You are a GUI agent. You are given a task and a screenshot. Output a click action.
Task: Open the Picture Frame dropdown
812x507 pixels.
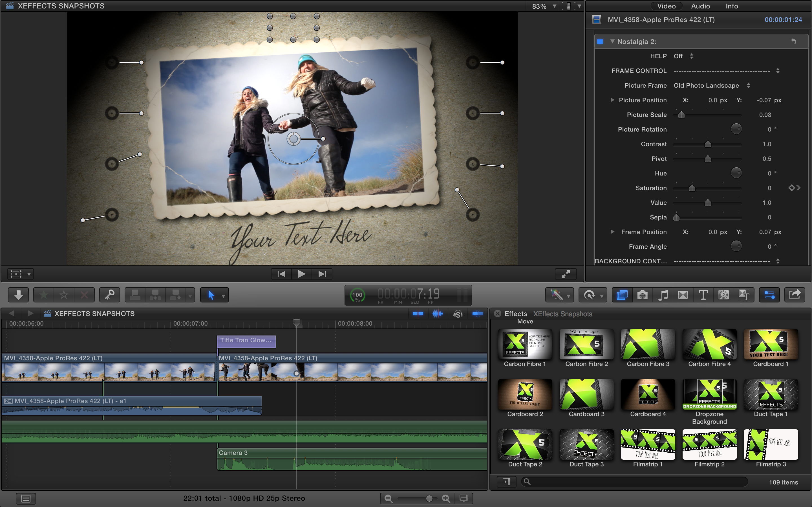711,86
